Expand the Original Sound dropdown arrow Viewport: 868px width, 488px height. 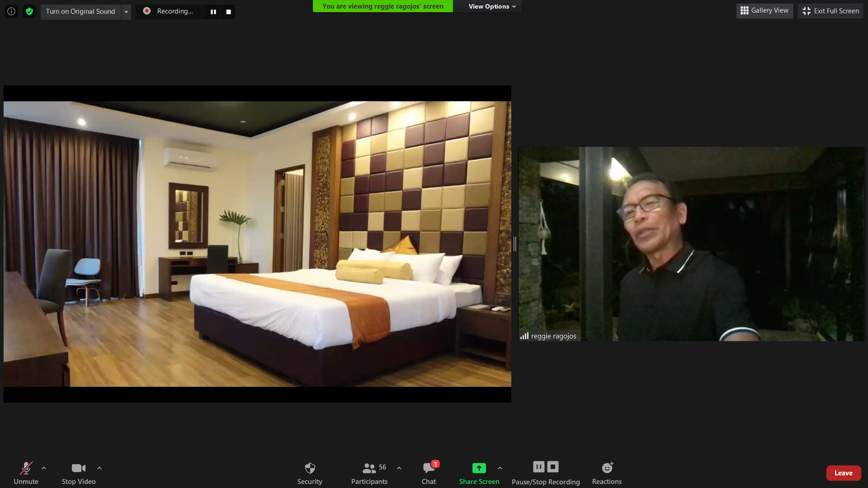pyautogui.click(x=126, y=12)
